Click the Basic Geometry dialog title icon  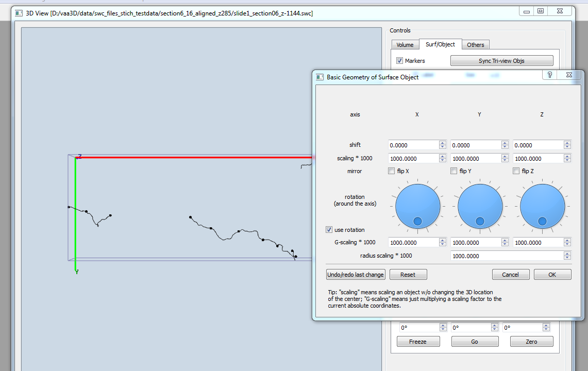point(320,77)
